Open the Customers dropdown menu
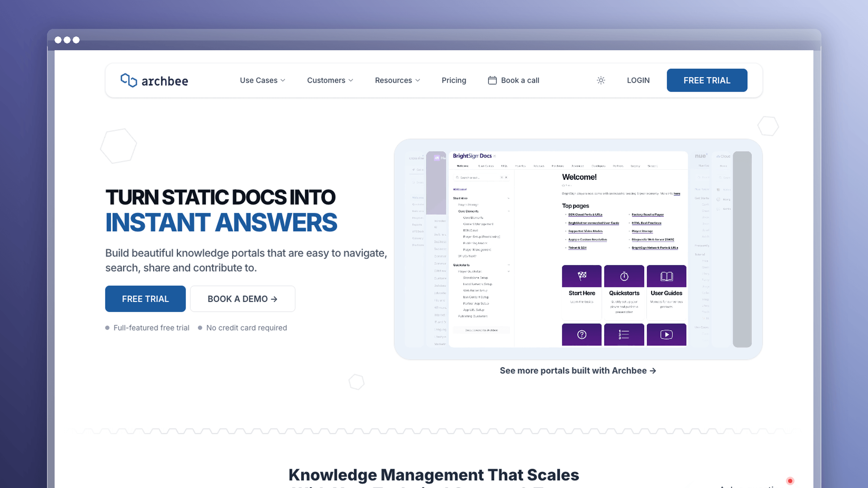The image size is (868, 488). click(330, 80)
